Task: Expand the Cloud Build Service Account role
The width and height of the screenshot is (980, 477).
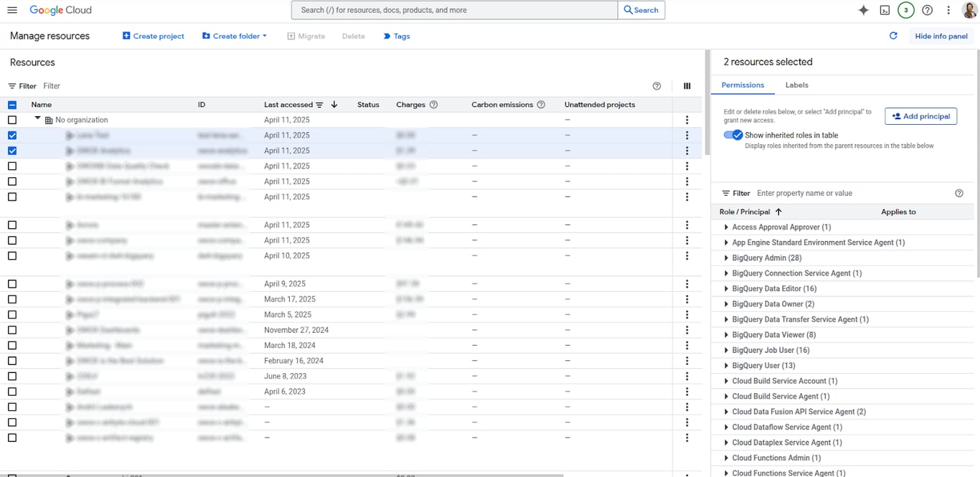Action: (x=726, y=382)
